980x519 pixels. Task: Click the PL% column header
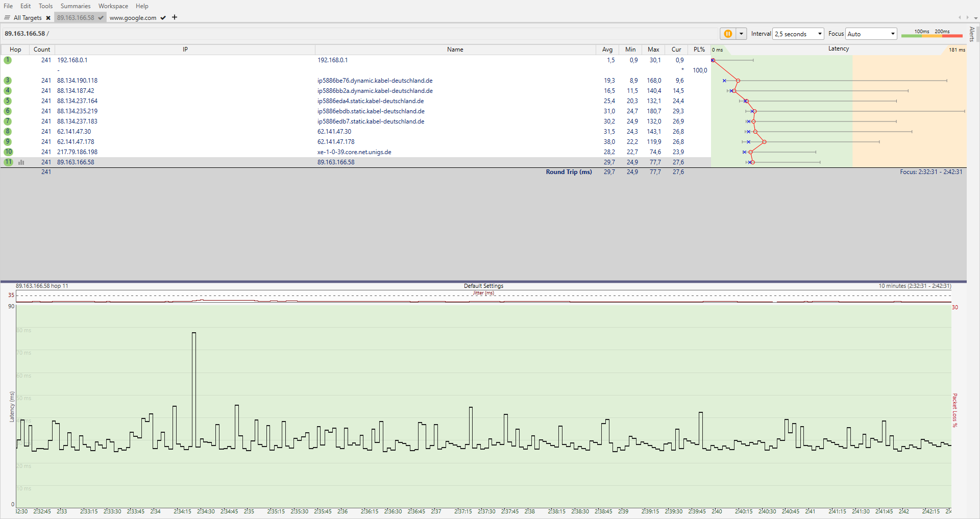click(x=699, y=50)
